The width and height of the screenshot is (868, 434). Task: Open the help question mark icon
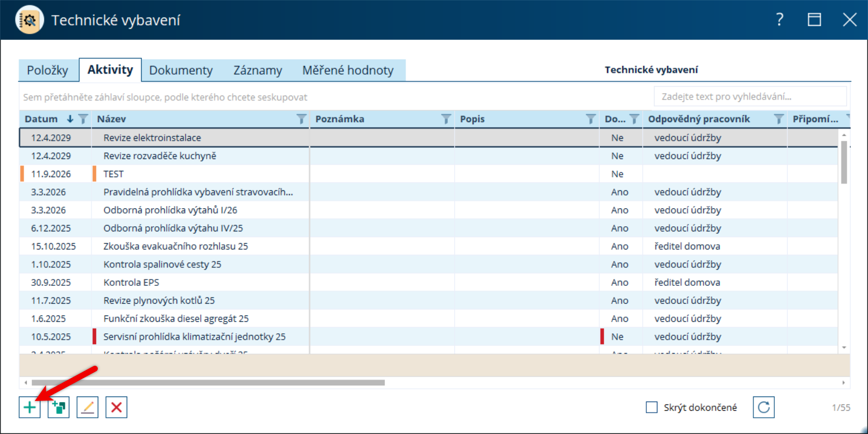pos(780,20)
